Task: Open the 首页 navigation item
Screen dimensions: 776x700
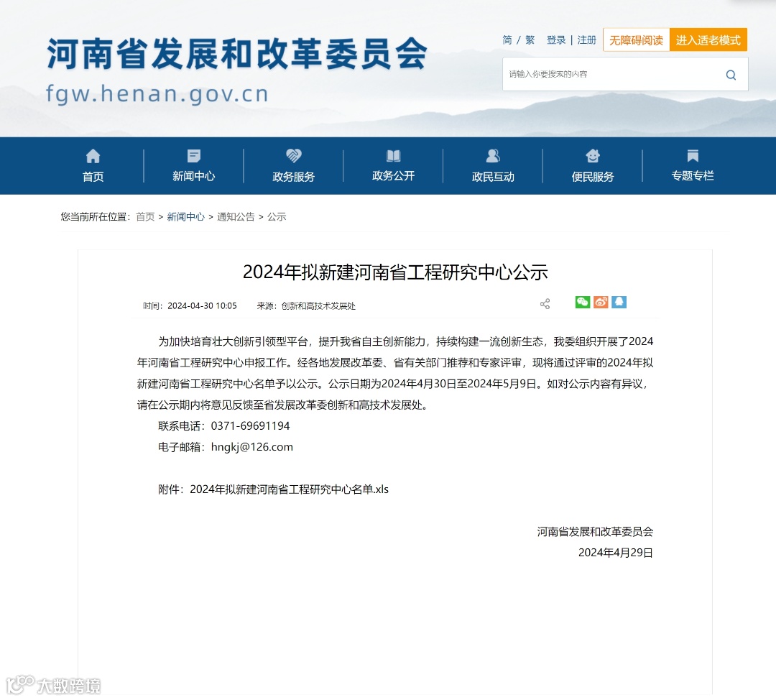Action: tap(93, 177)
